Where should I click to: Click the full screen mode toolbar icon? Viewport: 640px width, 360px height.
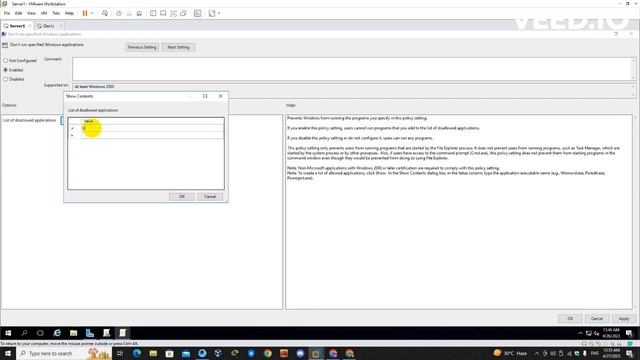point(173,13)
